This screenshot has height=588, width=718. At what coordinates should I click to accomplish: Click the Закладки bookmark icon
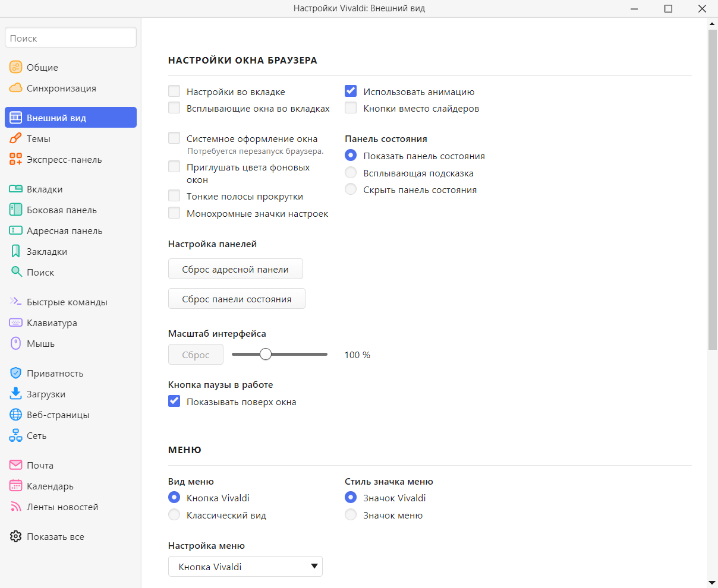tap(16, 251)
